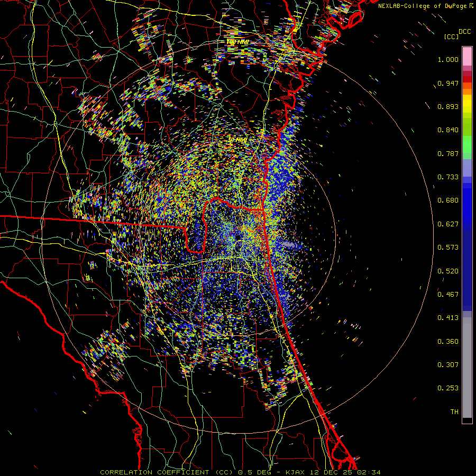
Task: Click the TH threshold label
Action: [x=454, y=412]
